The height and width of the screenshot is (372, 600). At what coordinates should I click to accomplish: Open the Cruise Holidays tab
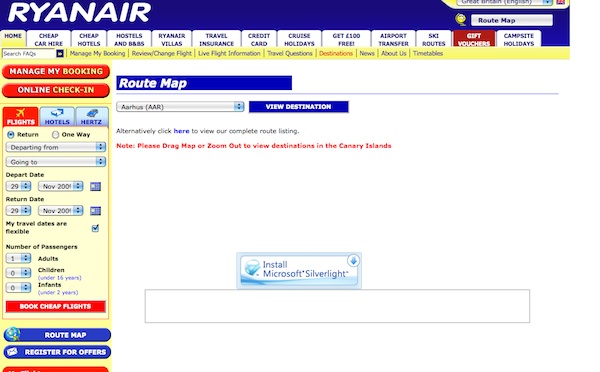coord(299,39)
